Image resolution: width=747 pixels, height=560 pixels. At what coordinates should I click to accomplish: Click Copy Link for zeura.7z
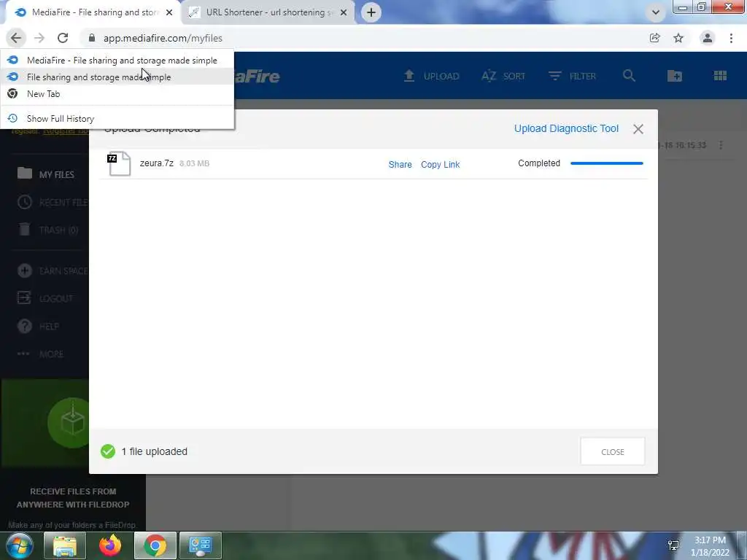coord(440,164)
